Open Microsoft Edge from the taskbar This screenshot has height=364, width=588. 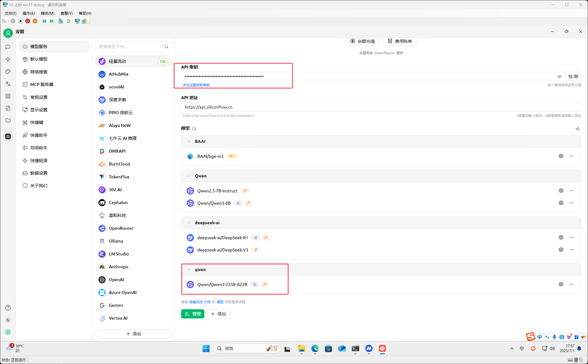[315, 348]
